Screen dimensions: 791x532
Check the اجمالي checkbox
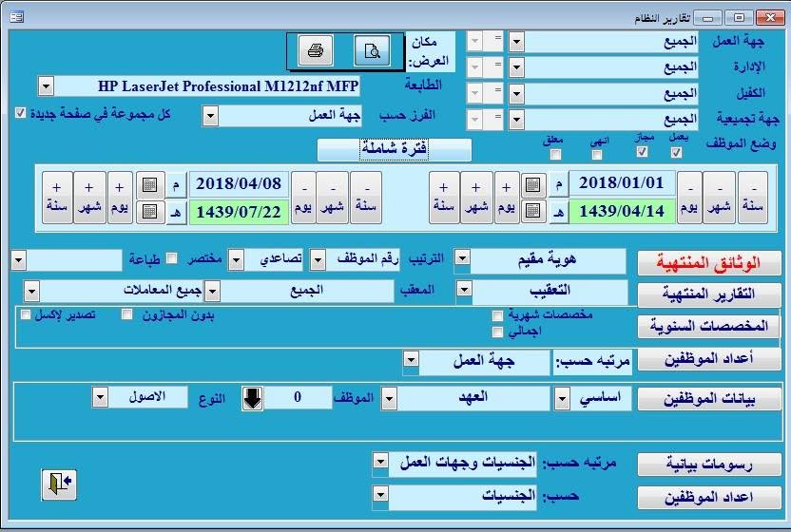497,332
